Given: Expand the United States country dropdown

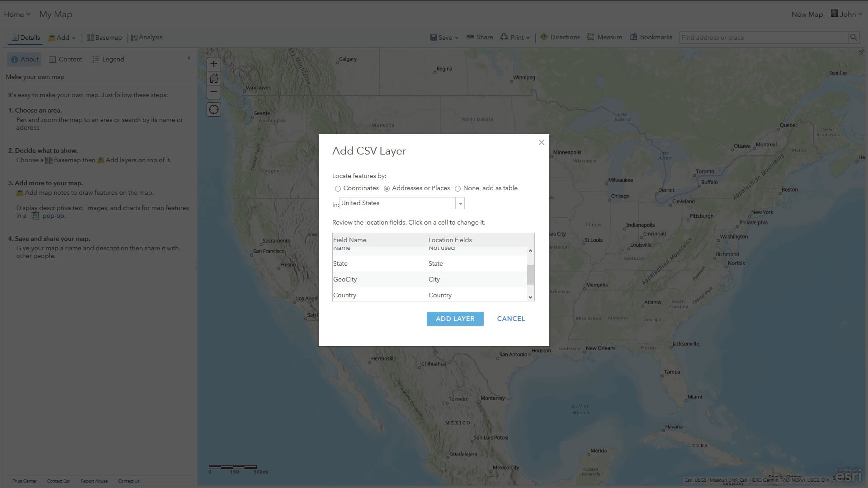Looking at the screenshot, I should tap(460, 204).
